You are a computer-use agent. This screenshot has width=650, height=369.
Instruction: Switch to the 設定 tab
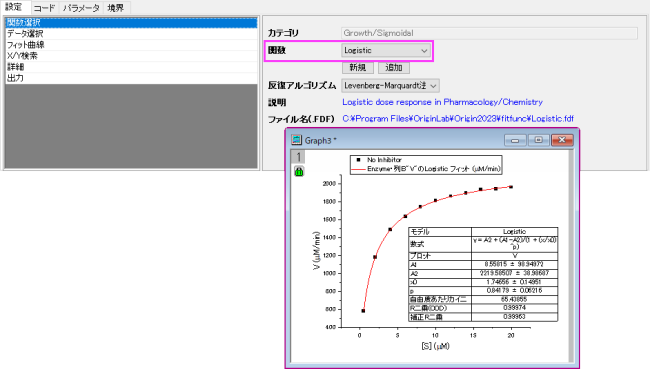[x=14, y=7]
